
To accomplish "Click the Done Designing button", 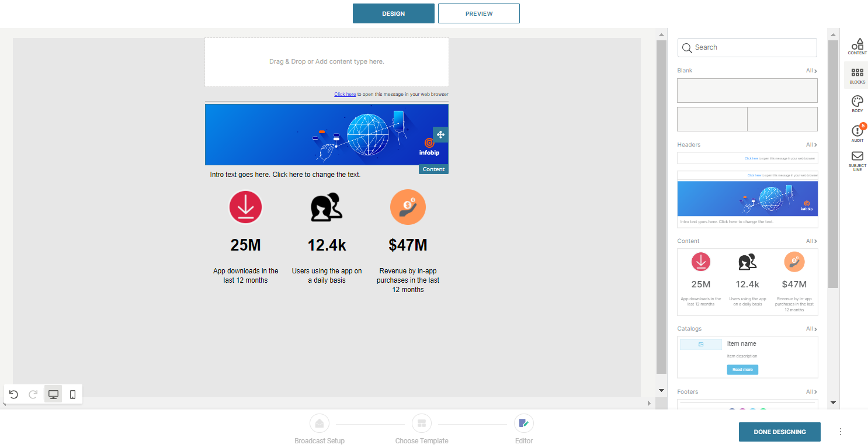I will tap(779, 432).
